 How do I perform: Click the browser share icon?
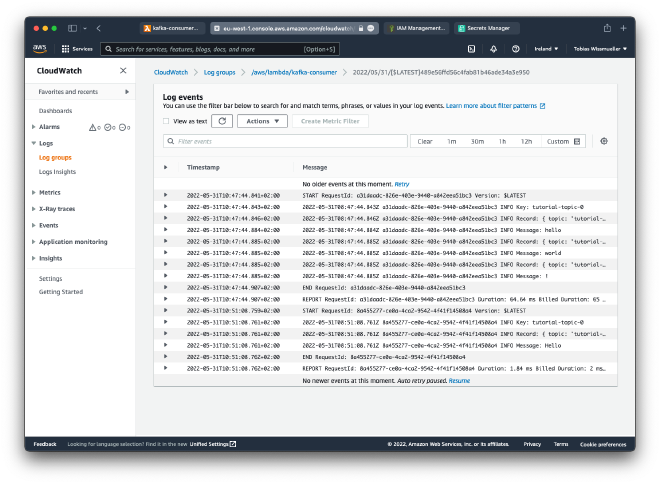(606, 28)
